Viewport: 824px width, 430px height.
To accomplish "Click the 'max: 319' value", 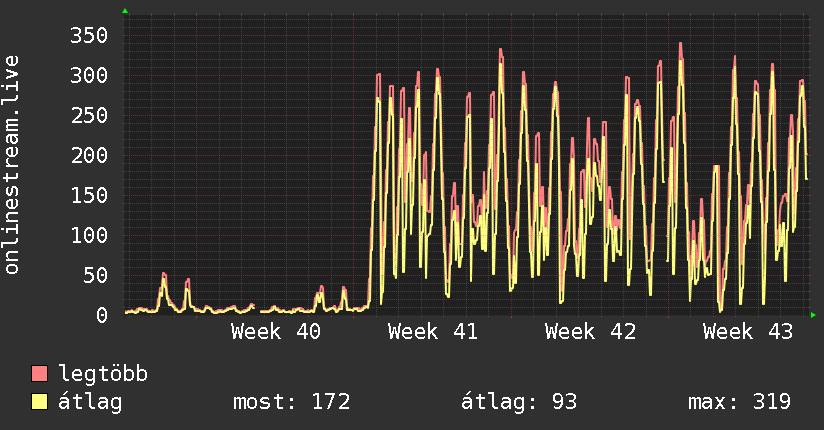I will (x=739, y=402).
